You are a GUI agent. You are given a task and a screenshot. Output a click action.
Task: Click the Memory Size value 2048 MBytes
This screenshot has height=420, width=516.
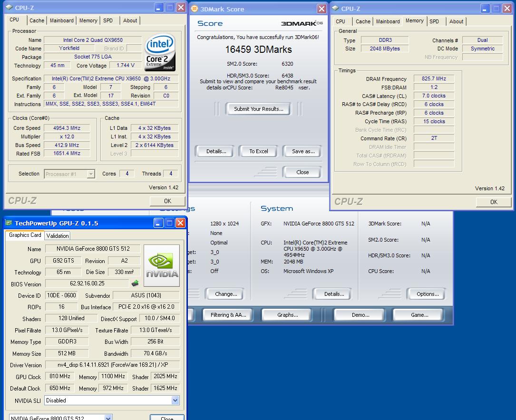385,49
